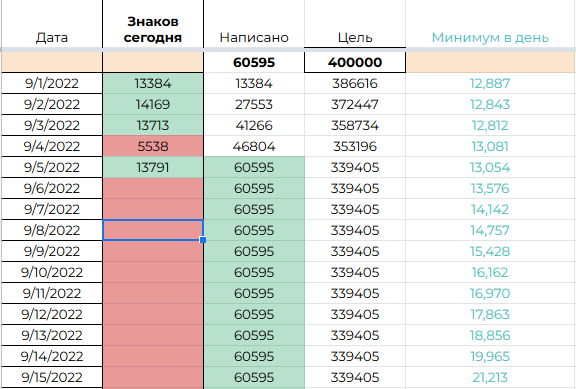The height and width of the screenshot is (389, 576).
Task: Click the 339405 cell in row 9/14/2022
Action: [x=355, y=356]
